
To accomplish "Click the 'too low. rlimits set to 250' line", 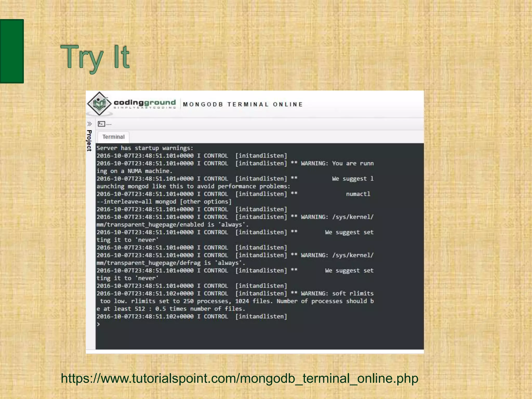I will 237,301.
